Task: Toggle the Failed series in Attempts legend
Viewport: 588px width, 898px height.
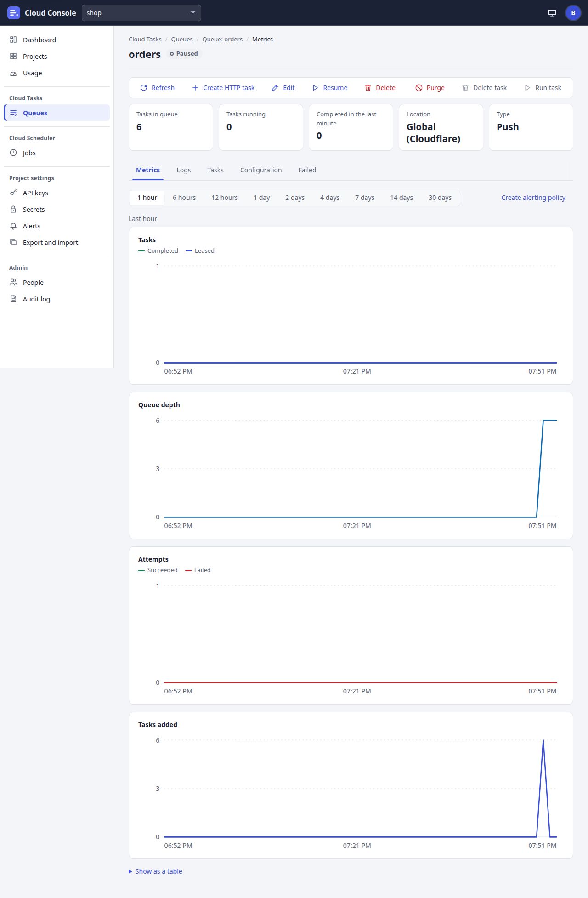Action: 198,570
